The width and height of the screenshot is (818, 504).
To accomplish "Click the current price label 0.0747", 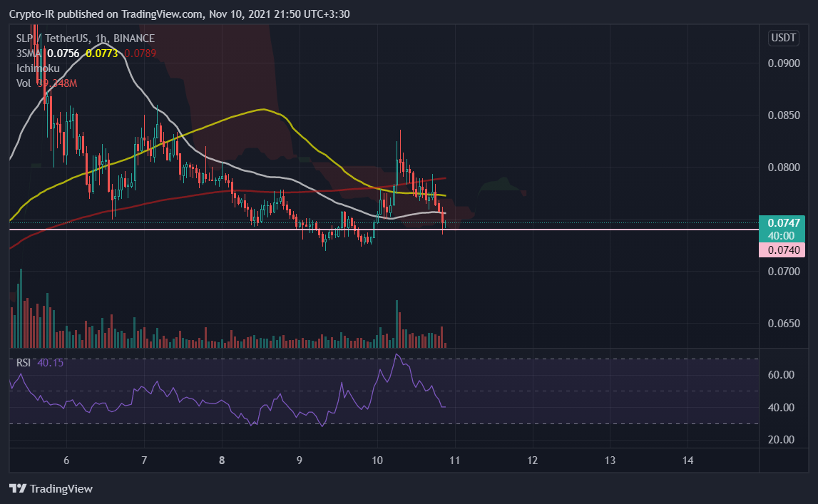I will [x=784, y=223].
